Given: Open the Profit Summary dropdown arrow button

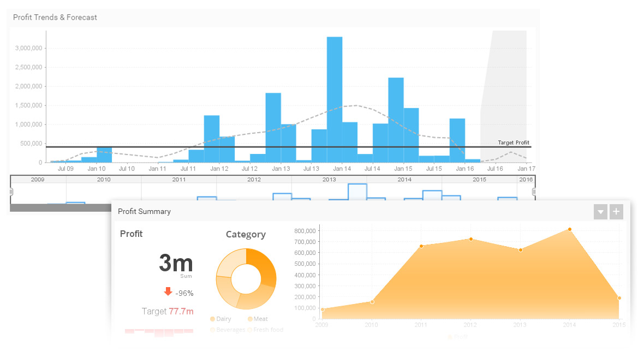Looking at the screenshot, I should pyautogui.click(x=600, y=212).
